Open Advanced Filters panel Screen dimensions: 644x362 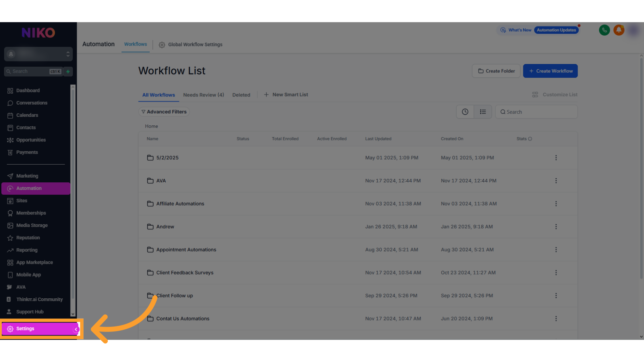pyautogui.click(x=164, y=112)
